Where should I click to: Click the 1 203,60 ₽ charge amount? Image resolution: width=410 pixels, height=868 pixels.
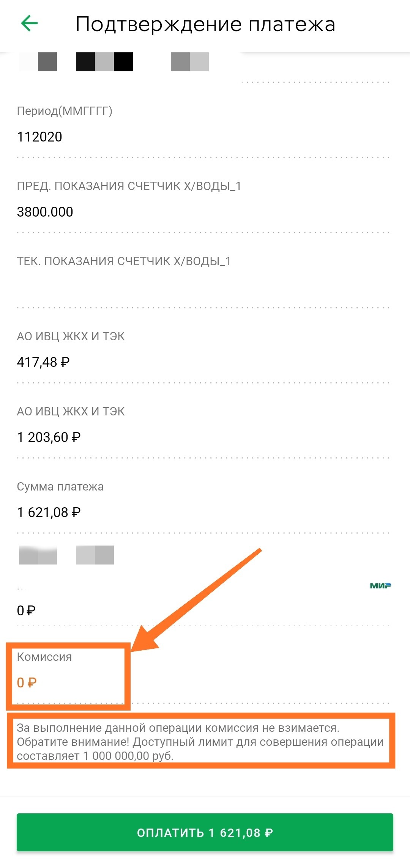point(49,437)
